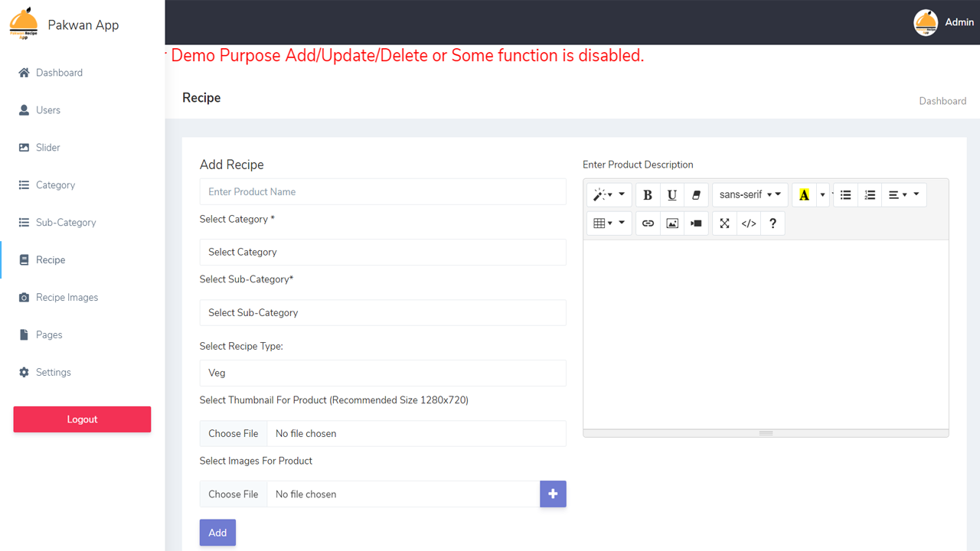Click inside the product description text area

tap(766, 334)
